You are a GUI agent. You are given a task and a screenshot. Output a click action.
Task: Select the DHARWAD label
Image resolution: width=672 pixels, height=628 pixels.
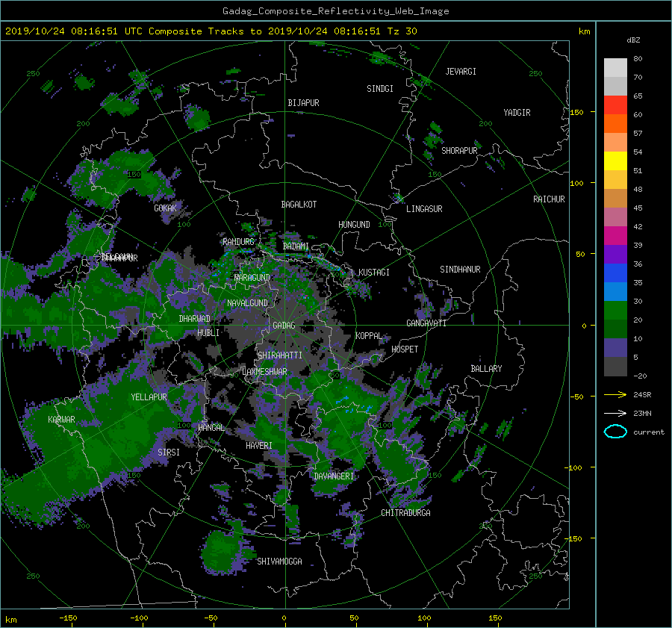click(x=194, y=319)
